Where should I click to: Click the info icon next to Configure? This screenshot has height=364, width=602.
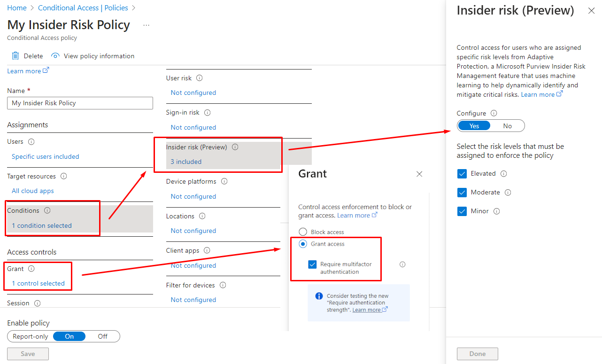click(x=494, y=113)
